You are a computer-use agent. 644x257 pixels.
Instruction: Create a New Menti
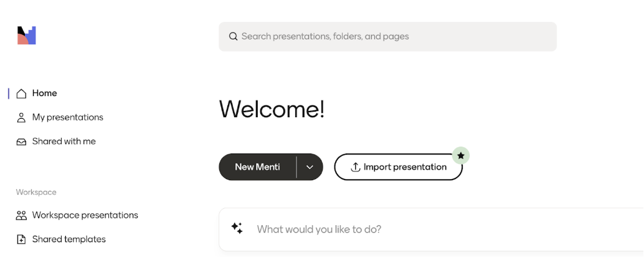(x=257, y=167)
